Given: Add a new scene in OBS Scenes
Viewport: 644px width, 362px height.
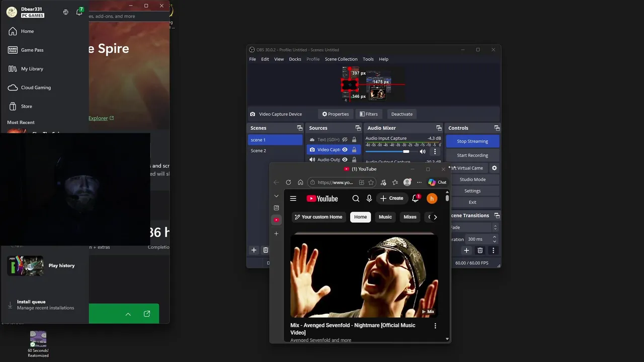Looking at the screenshot, I should (254, 250).
